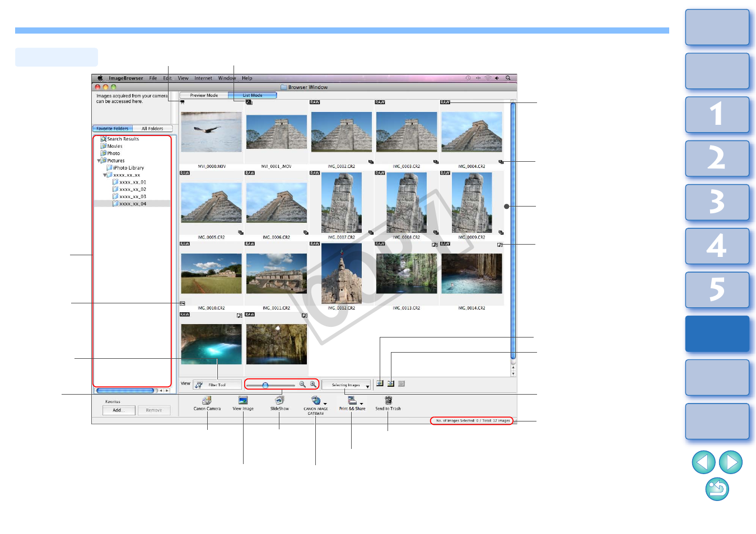Click the Remove favorites button
Image resolution: width=756 pixels, height=534 pixels.
point(154,410)
